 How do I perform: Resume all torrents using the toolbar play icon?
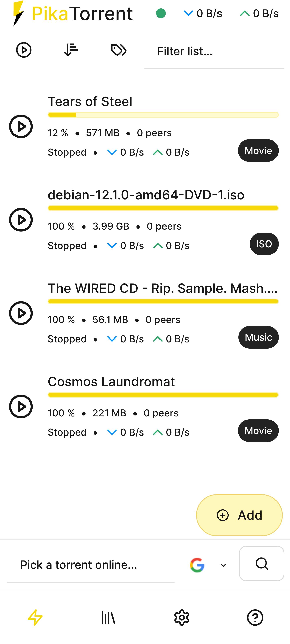point(24,50)
